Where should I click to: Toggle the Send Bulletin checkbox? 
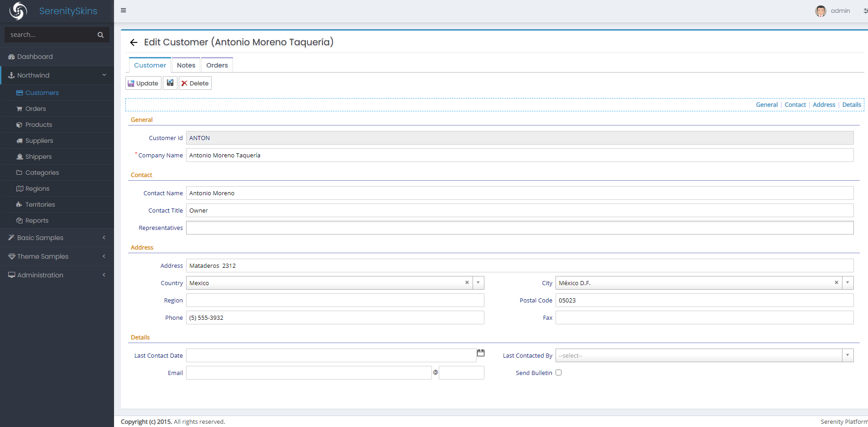pyautogui.click(x=559, y=373)
